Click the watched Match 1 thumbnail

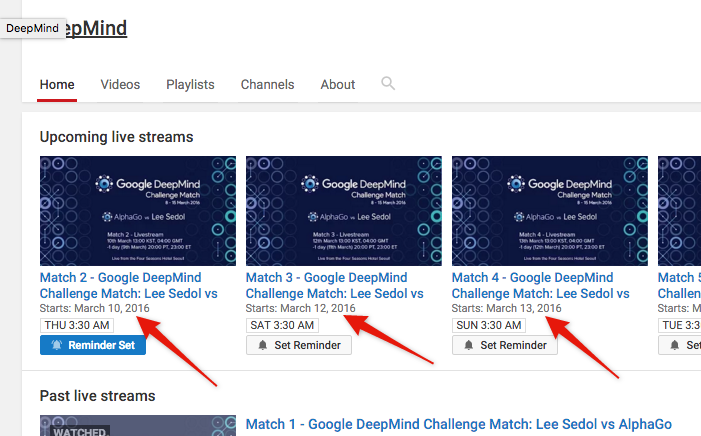click(x=138, y=425)
